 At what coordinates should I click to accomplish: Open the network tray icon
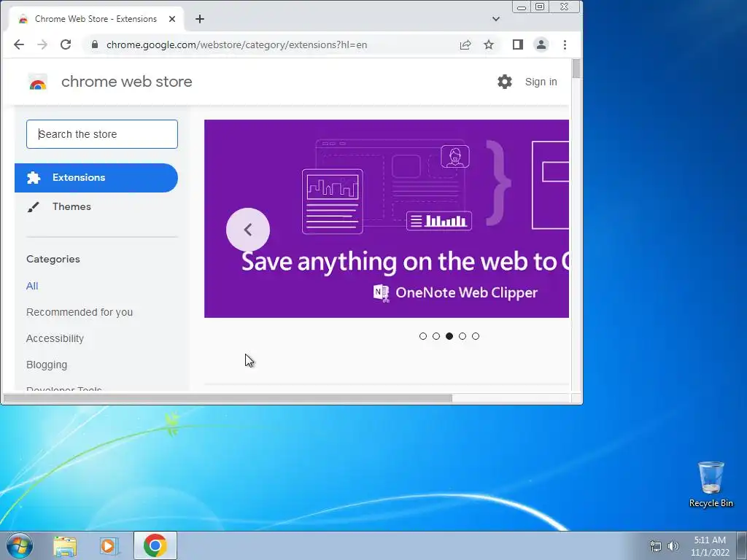pyautogui.click(x=656, y=546)
